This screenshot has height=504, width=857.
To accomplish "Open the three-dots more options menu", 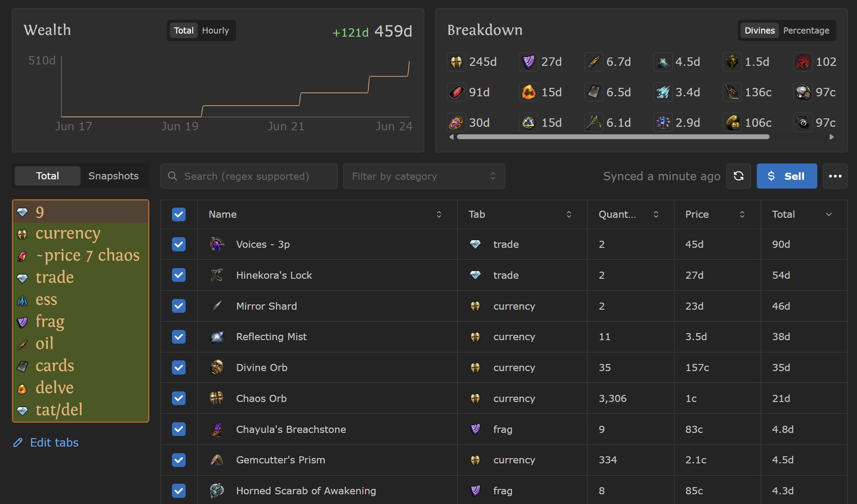I will (x=835, y=176).
